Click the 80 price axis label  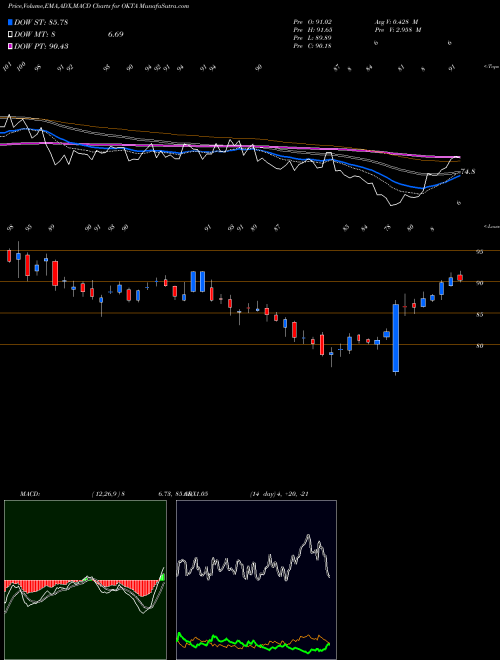pos(480,346)
